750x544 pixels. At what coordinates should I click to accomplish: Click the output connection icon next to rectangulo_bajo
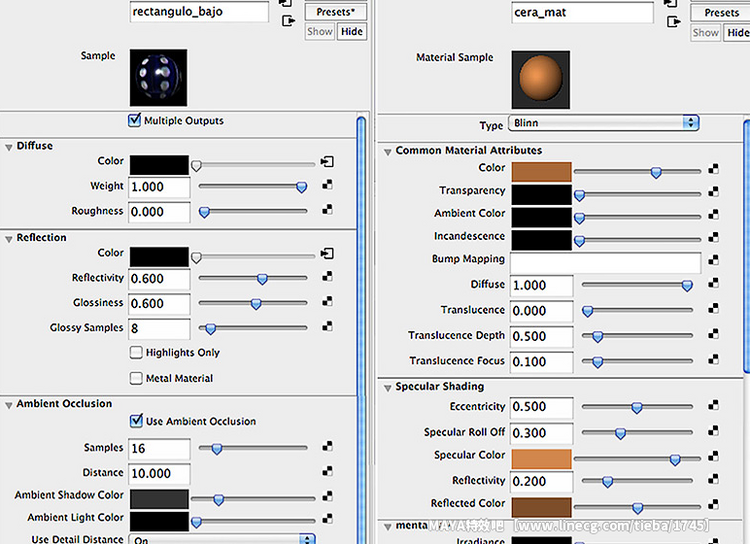pyautogui.click(x=288, y=21)
